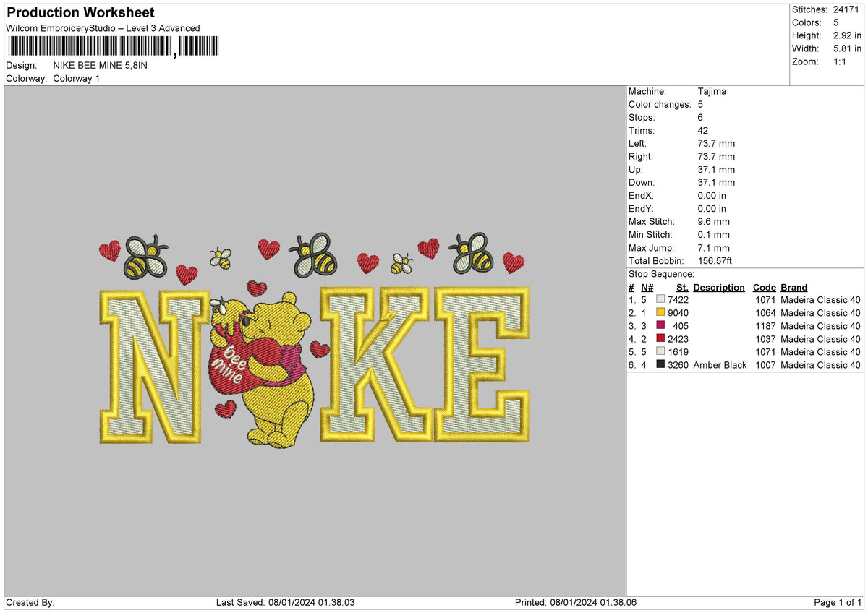Choose the red swatch in stop 4 row

[x=660, y=339]
